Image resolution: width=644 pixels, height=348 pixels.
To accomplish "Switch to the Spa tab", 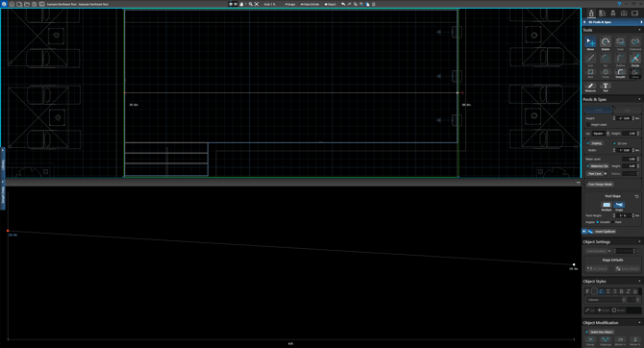I will (627, 111).
